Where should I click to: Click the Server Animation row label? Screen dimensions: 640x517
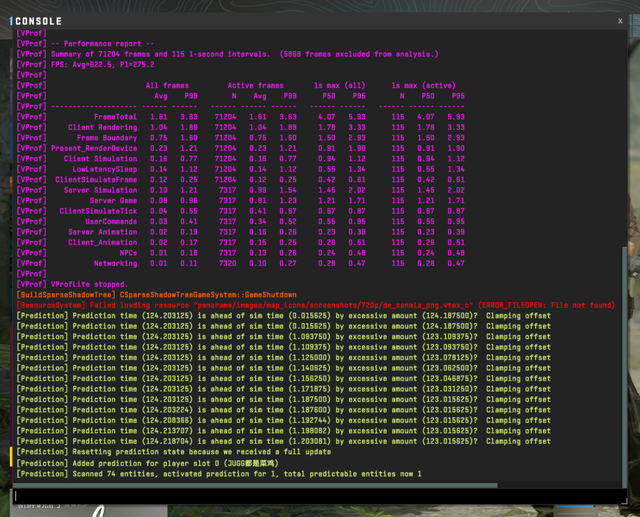(102, 232)
